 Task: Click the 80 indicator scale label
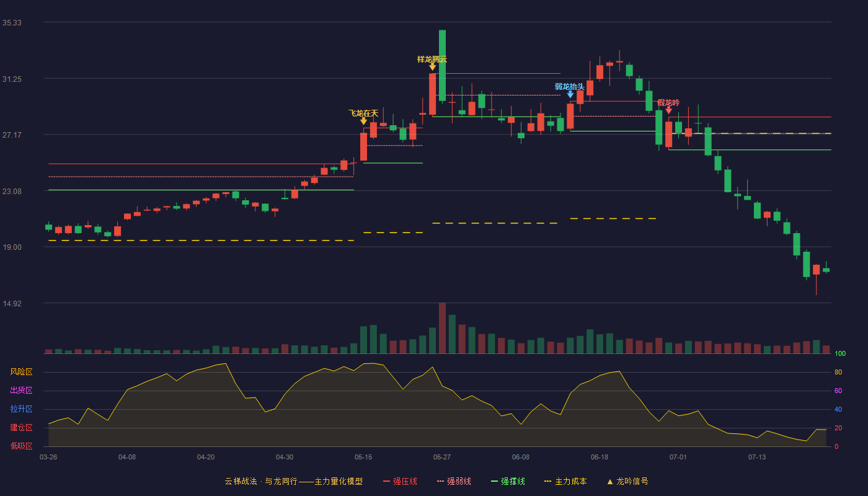tap(838, 372)
